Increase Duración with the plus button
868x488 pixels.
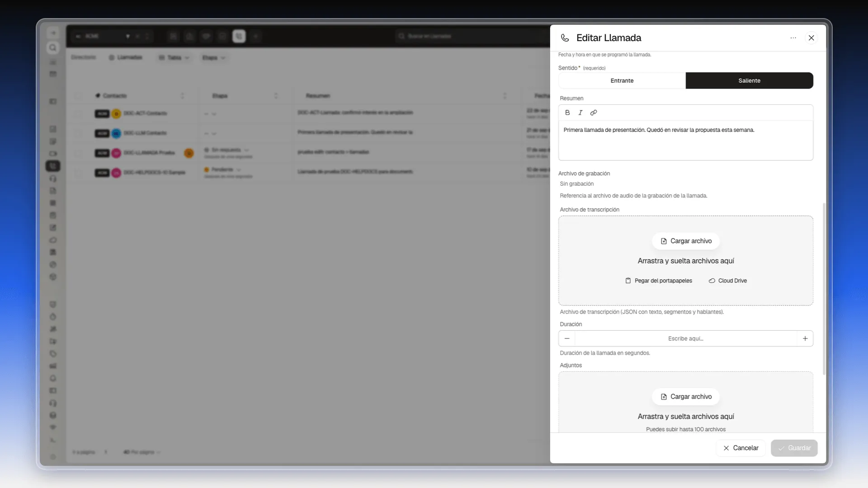805,338
